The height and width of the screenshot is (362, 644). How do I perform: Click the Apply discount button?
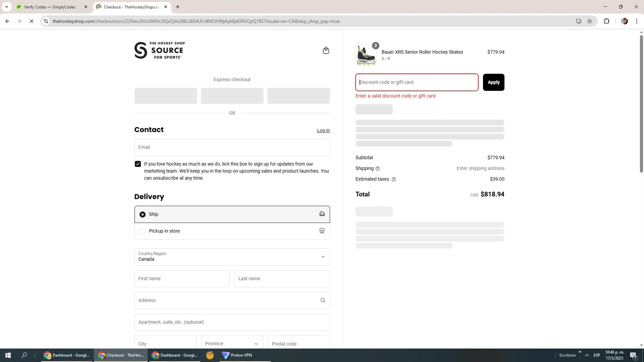point(493,82)
